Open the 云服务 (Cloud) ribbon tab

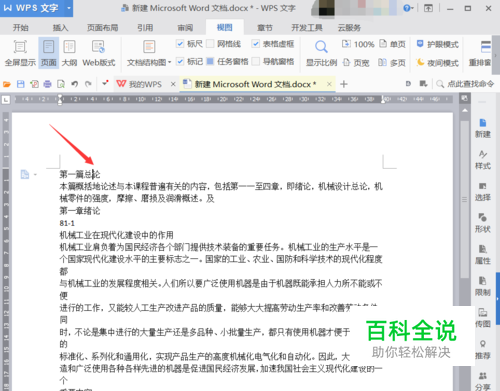click(349, 28)
